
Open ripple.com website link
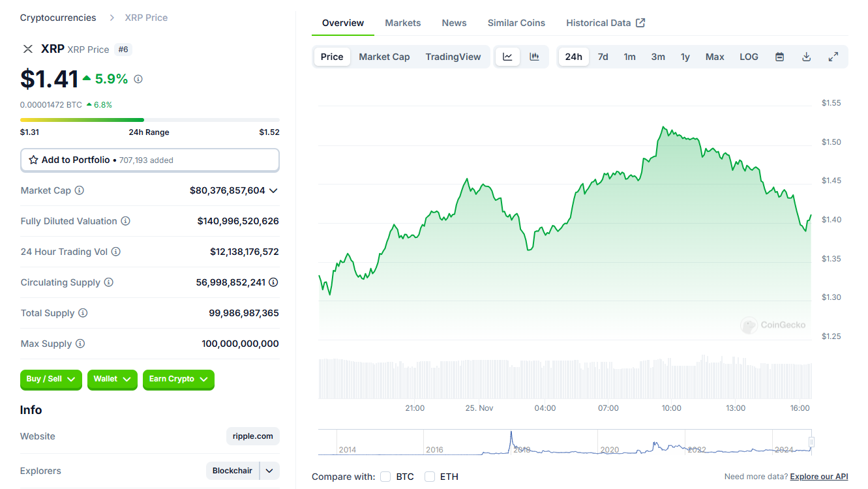[x=253, y=436]
